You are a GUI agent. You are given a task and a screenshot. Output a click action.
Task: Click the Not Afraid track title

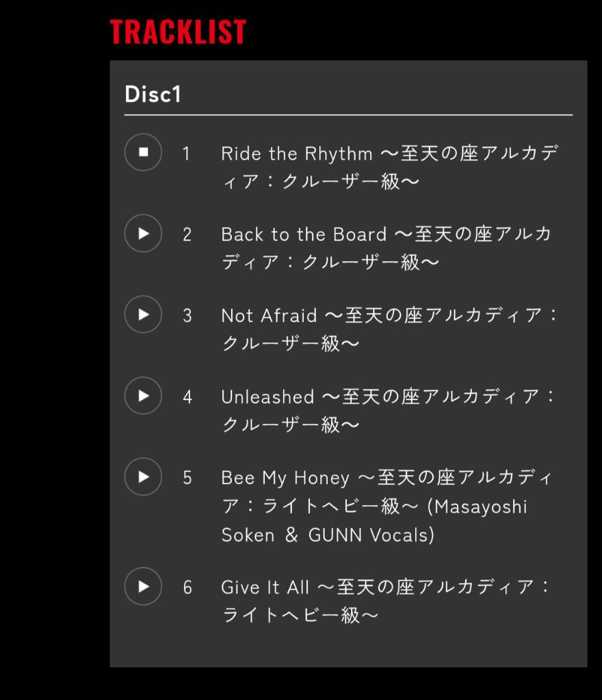389,329
